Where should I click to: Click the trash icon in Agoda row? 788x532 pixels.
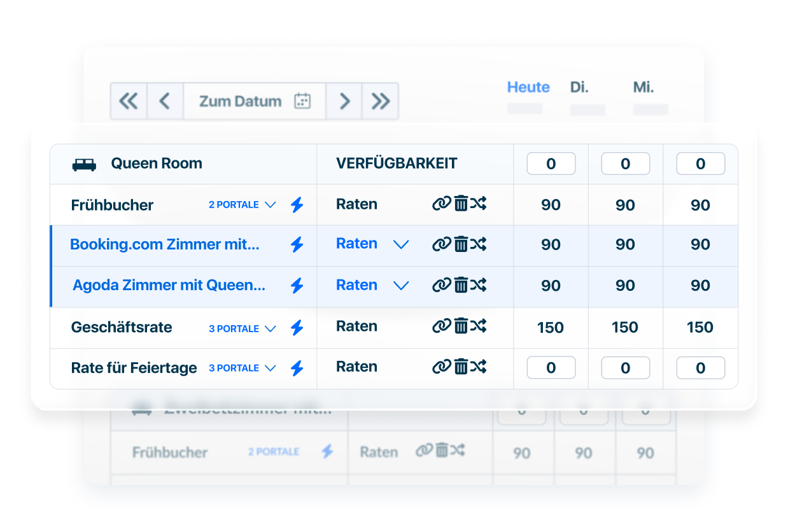(x=461, y=285)
